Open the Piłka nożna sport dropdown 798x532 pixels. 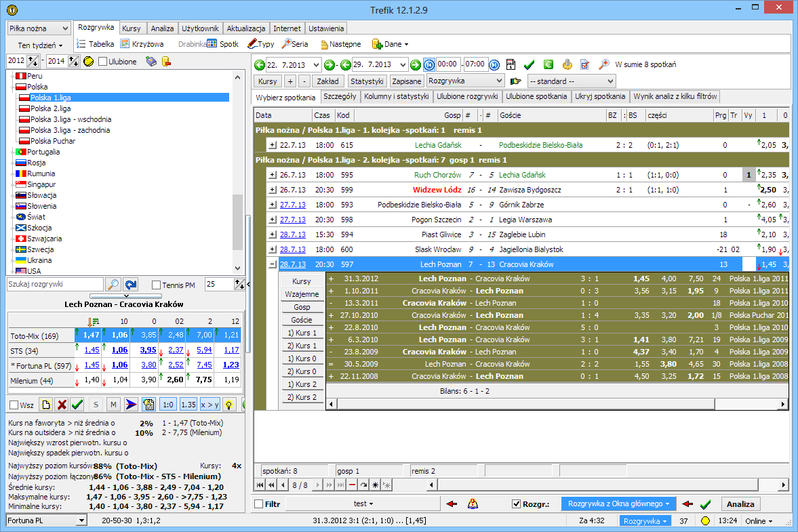[x=39, y=28]
